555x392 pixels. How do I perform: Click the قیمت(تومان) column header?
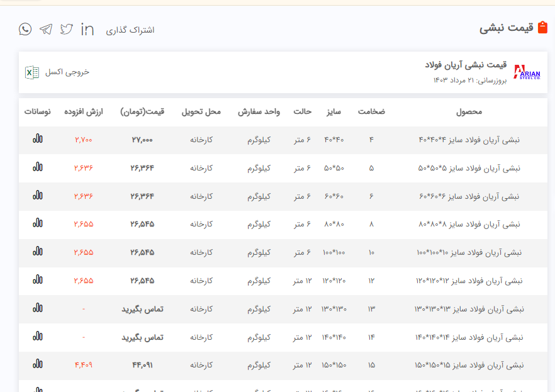142,112
